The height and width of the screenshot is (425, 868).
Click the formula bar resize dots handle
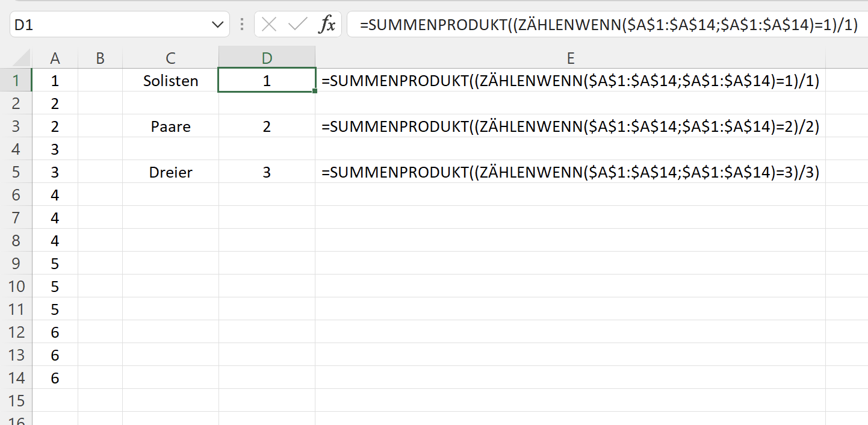(242, 25)
